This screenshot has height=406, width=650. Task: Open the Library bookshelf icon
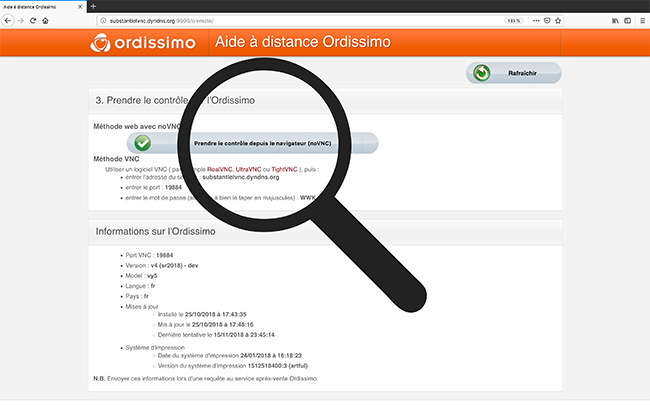click(616, 21)
